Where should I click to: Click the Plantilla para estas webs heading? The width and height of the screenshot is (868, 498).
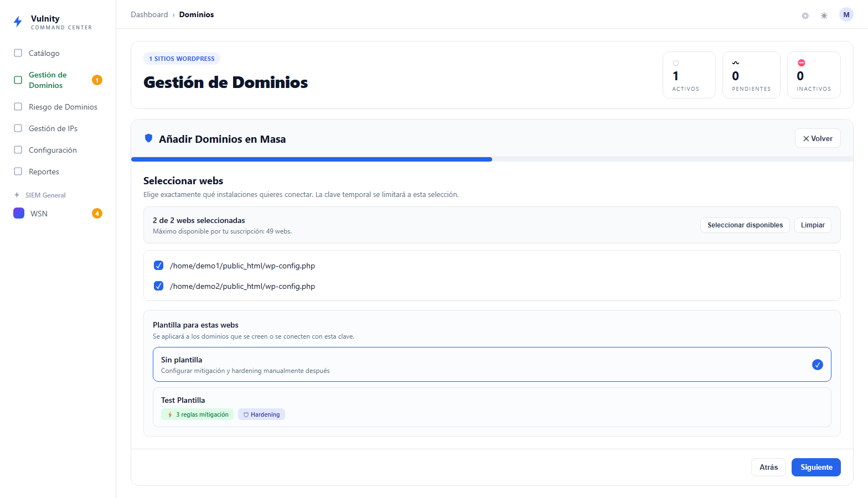[x=195, y=325]
